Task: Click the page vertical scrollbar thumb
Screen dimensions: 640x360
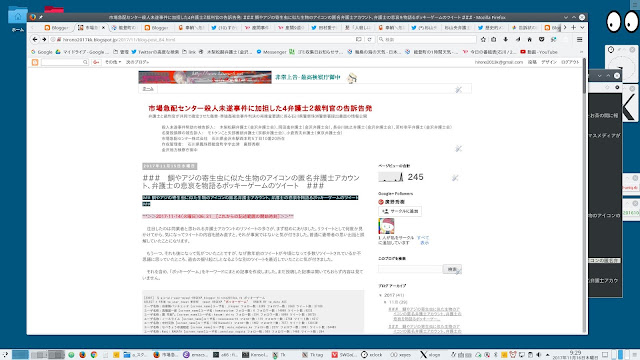Action: point(584,76)
